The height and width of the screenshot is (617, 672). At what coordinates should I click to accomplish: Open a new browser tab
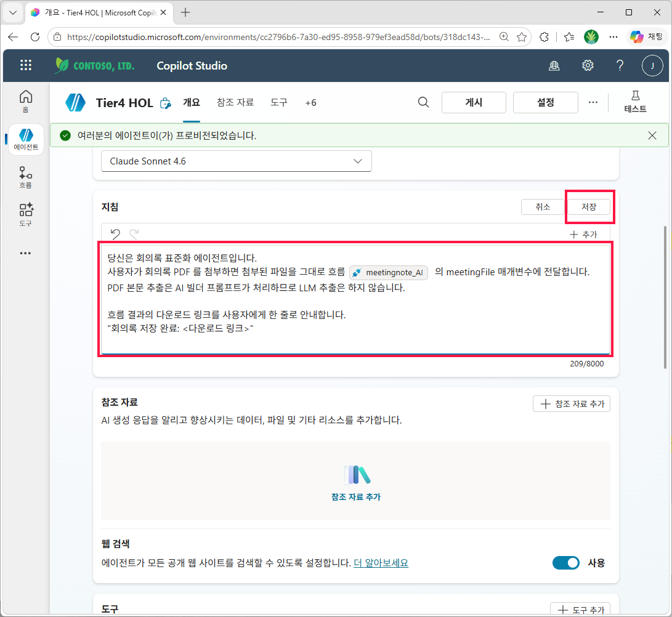[x=185, y=12]
